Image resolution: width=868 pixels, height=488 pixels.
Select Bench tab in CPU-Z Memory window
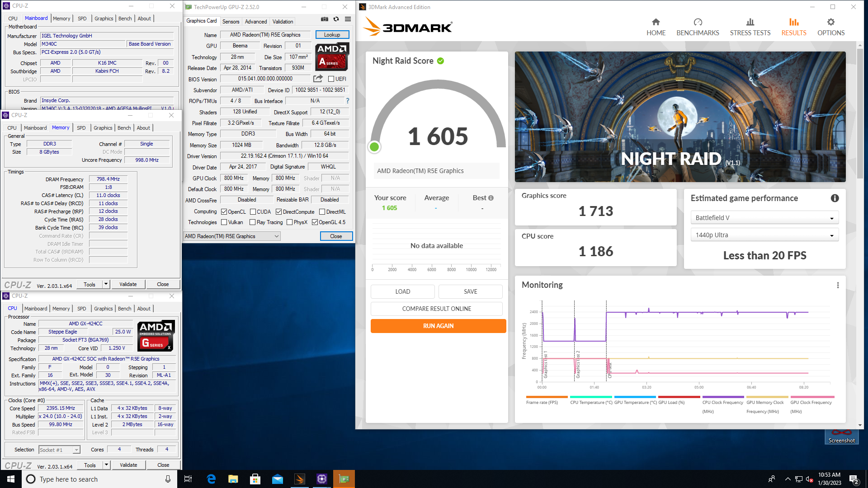pos(124,128)
